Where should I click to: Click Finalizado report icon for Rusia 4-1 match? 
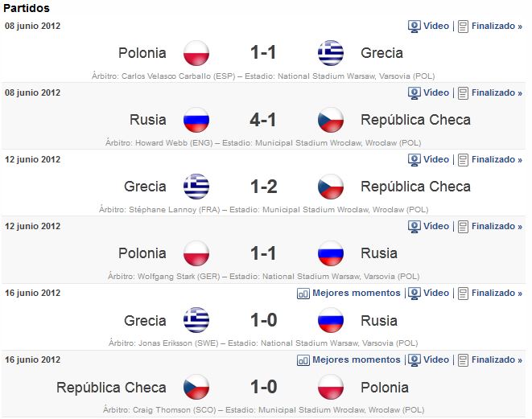coord(463,92)
